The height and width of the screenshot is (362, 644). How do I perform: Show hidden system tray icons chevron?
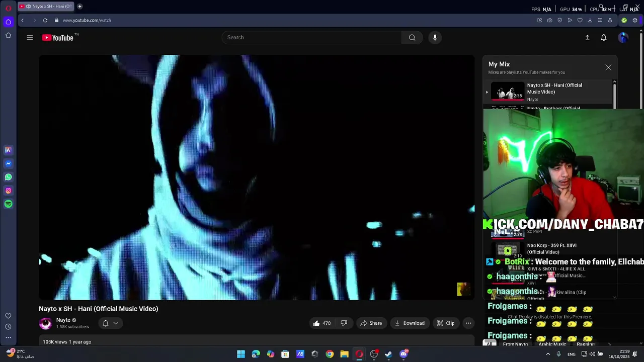click(548, 354)
